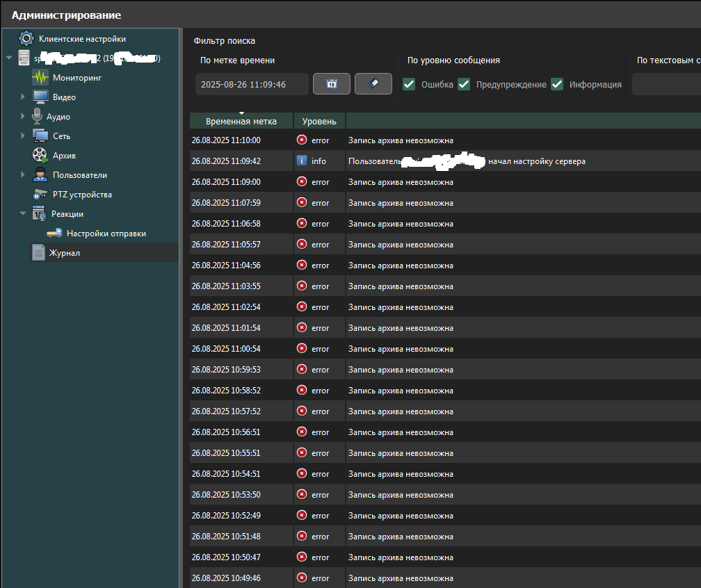
Task: Select the row at 26.08.2025 10:58:52
Action: tap(445, 390)
